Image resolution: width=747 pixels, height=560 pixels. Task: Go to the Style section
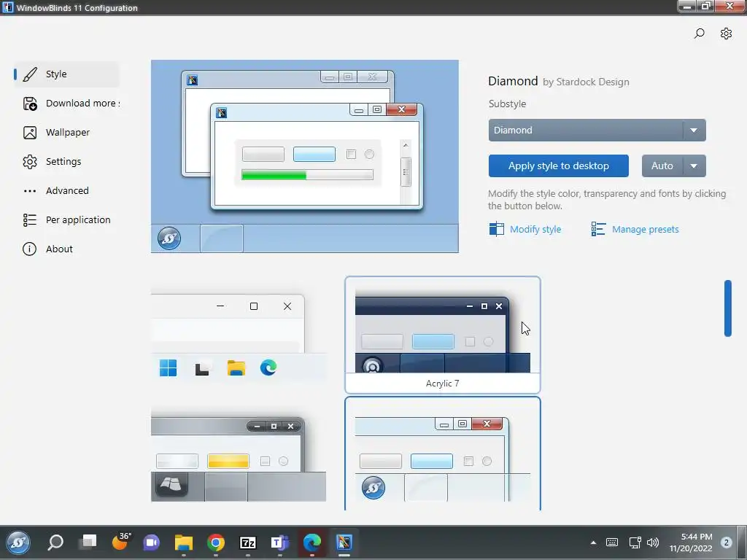click(x=66, y=74)
